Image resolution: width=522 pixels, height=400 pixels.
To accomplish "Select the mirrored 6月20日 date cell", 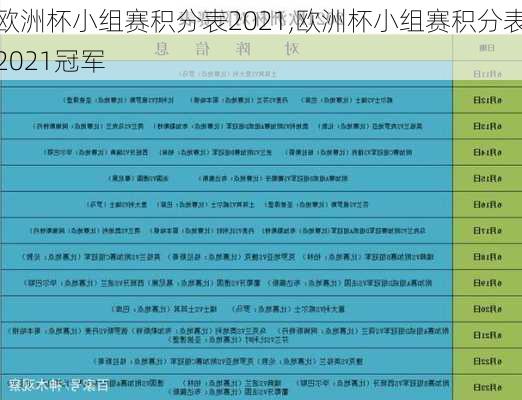I will (x=487, y=309).
